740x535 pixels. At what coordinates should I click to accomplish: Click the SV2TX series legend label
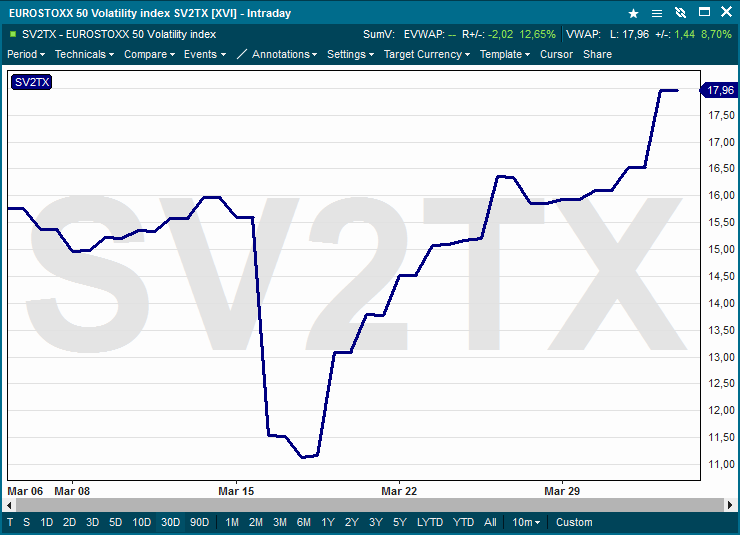[x=32, y=82]
